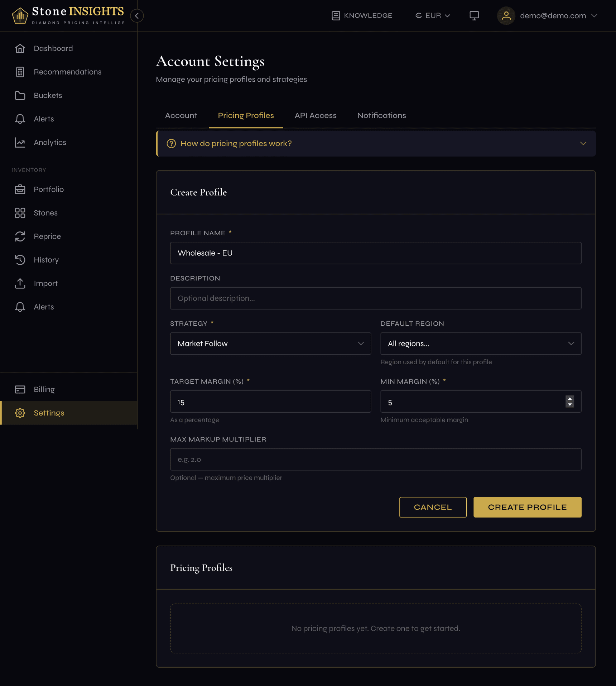This screenshot has width=616, height=686.
Task: Cancel the profile creation
Action: click(433, 507)
